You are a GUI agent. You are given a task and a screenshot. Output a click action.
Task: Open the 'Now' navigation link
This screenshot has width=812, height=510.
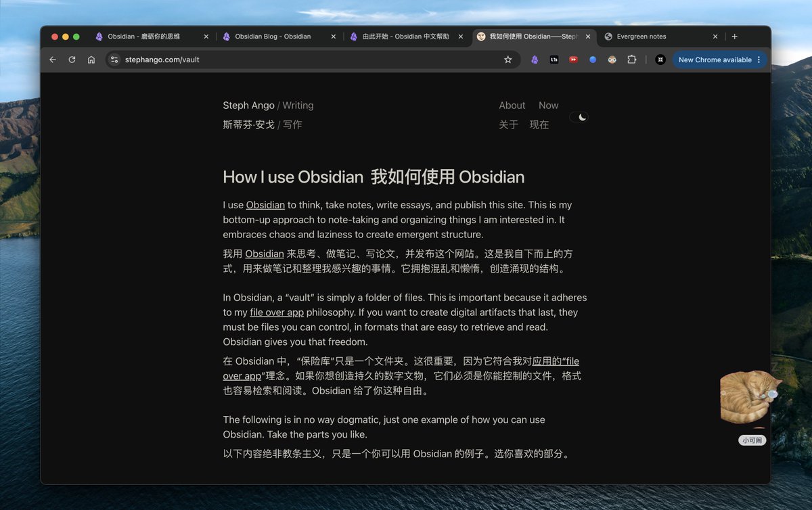549,106
